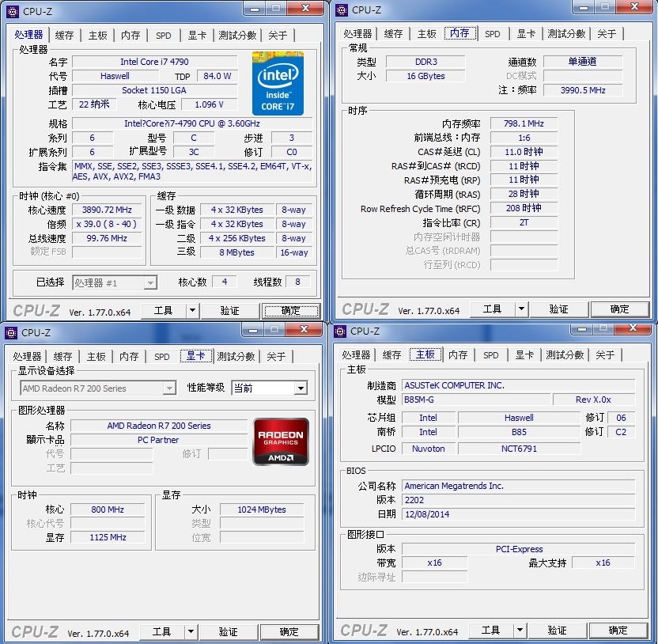
Task: Click the 2T command rate value
Action: click(x=524, y=222)
